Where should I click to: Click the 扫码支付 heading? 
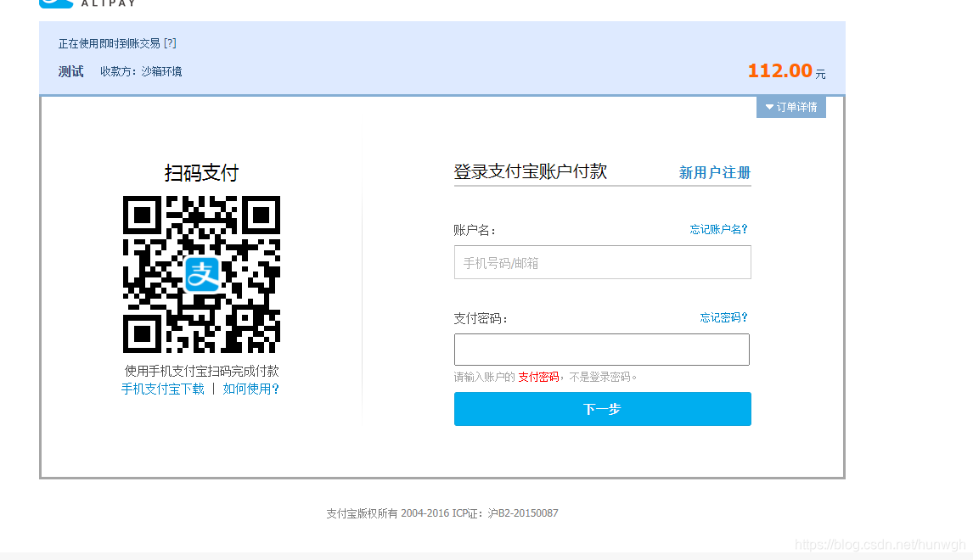(x=202, y=173)
